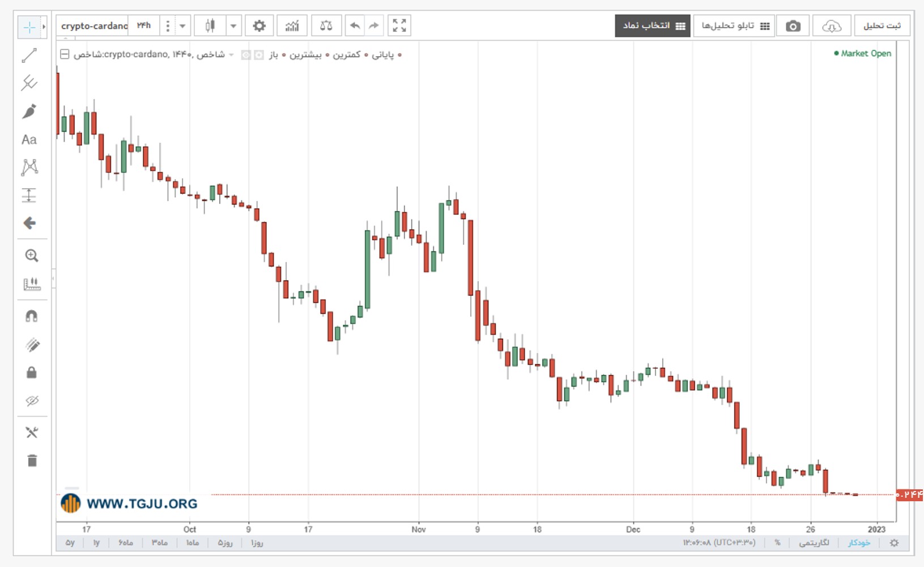Set the time range to 5y
Image resolution: width=924 pixels, height=567 pixels.
click(x=70, y=543)
